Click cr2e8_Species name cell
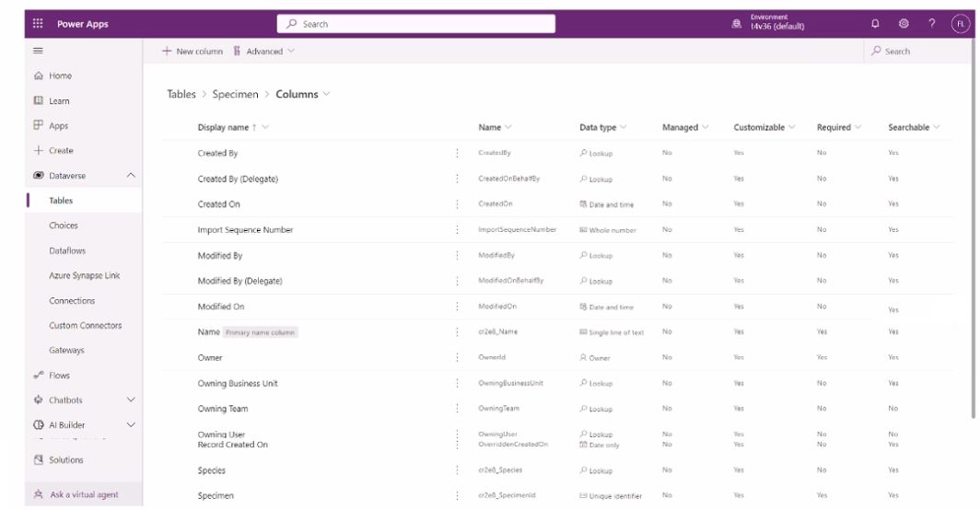 click(x=500, y=470)
